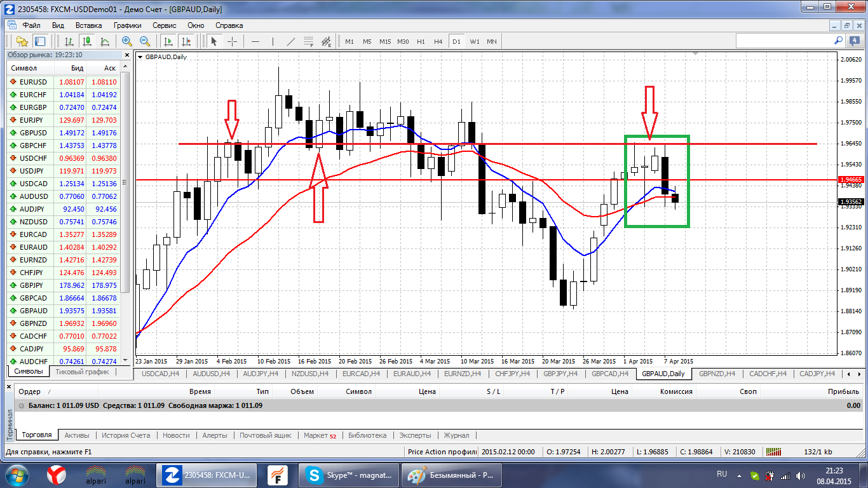The image size is (868, 488).
Task: Switch timeframe to M15
Action: pyautogui.click(x=385, y=41)
